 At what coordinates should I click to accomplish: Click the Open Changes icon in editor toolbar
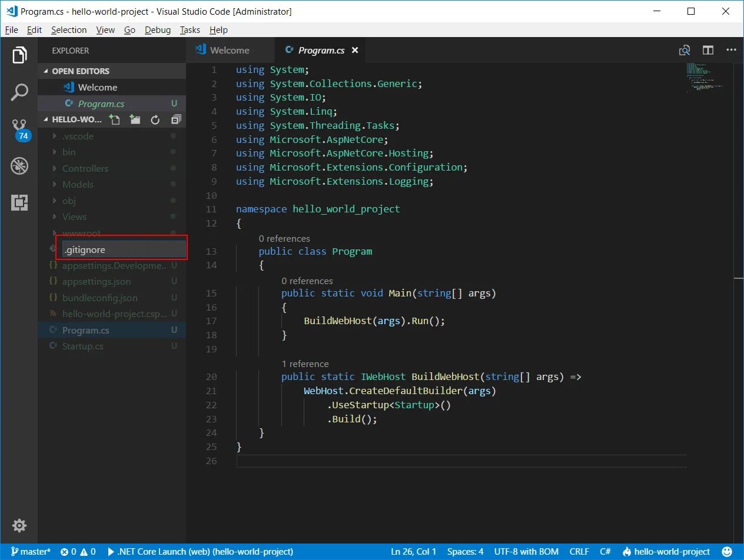(685, 51)
